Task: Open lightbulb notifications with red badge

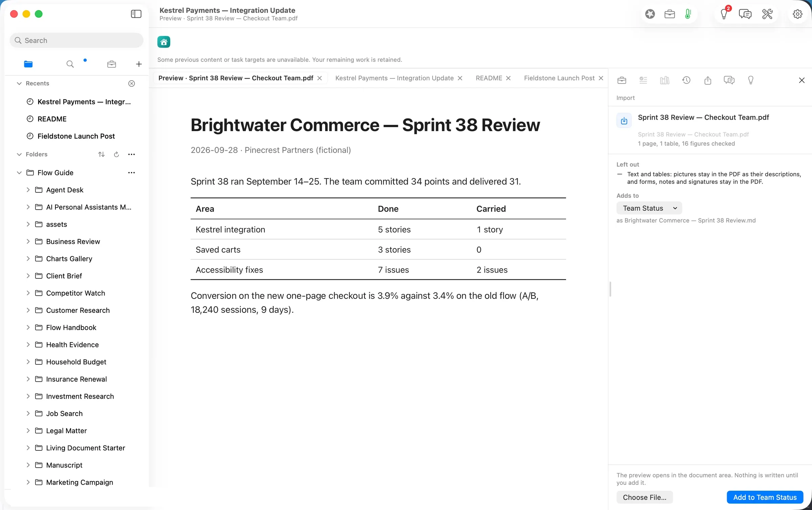Action: tap(724, 14)
